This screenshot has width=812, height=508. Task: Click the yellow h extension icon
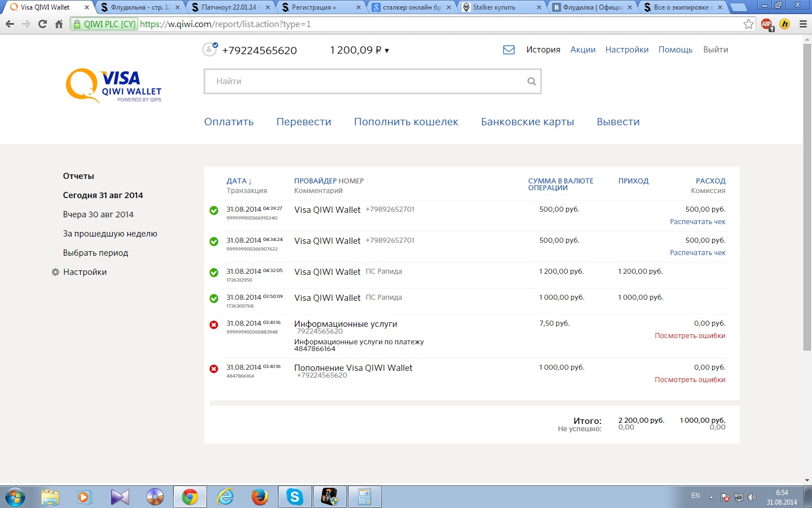click(x=785, y=24)
